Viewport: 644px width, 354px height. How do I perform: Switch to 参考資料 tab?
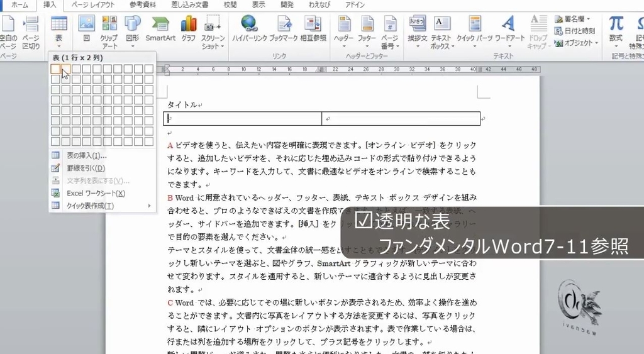pos(143,5)
